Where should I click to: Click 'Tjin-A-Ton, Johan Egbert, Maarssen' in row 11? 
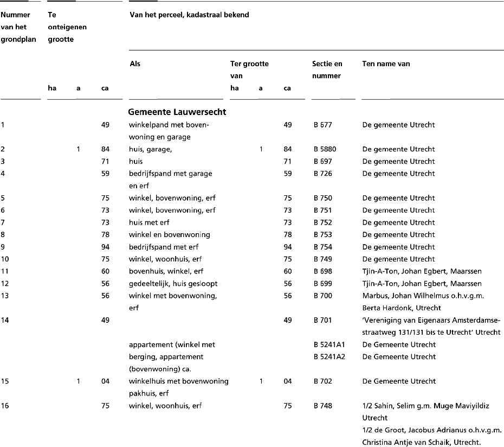click(x=422, y=272)
